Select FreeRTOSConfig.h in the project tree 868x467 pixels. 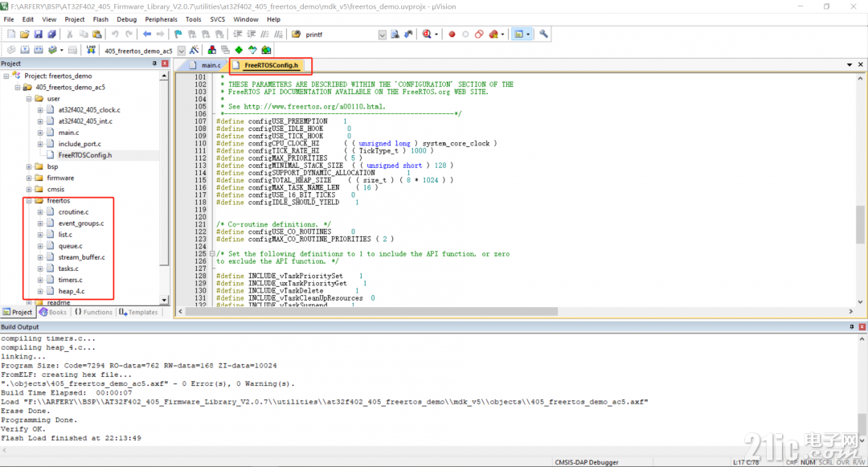84,155
